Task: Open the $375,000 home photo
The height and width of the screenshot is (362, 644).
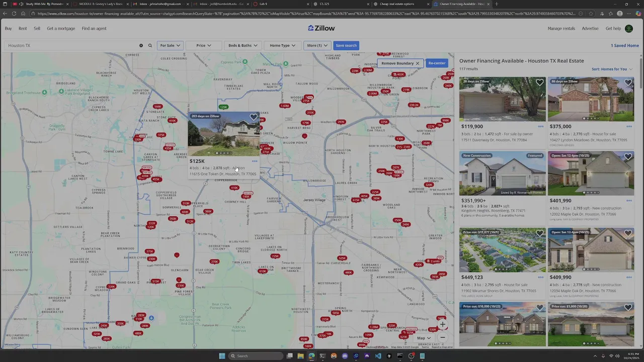Action: 591,99
